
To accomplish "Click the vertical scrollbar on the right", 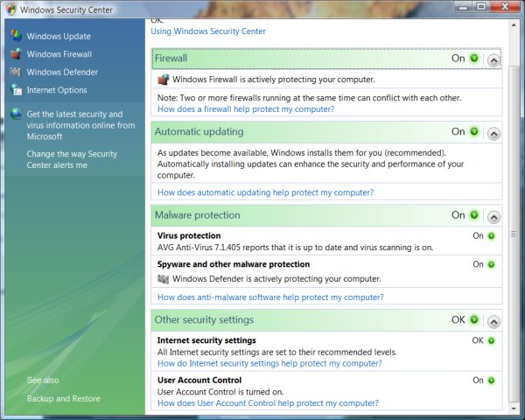I will tap(515, 219).
